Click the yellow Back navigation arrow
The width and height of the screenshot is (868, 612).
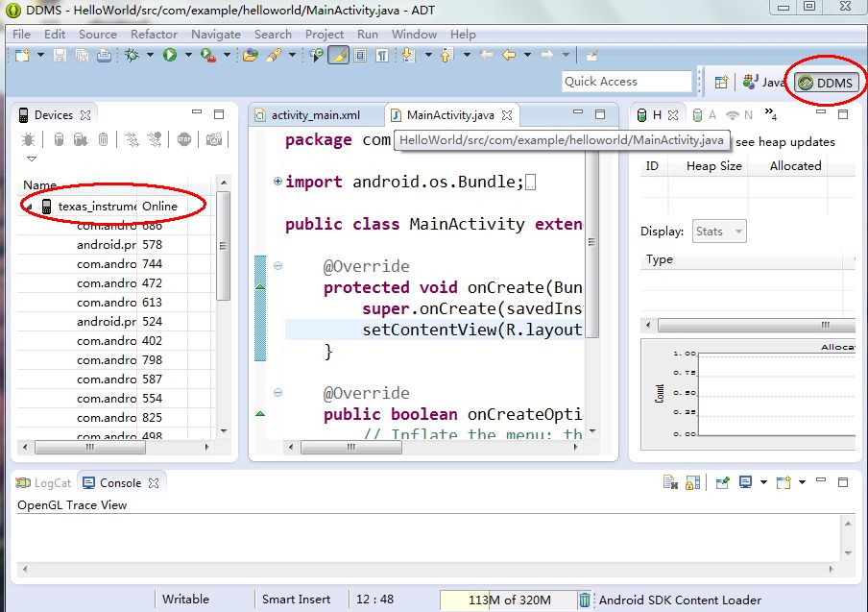509,55
